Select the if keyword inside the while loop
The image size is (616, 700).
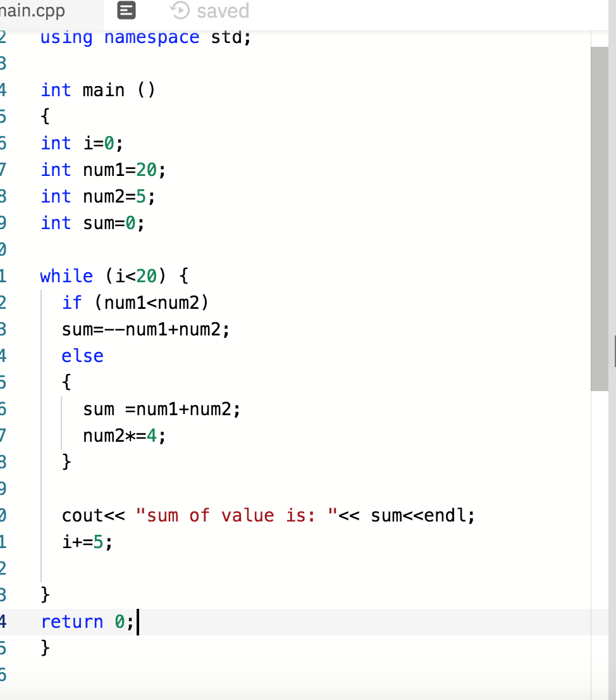[71, 303]
